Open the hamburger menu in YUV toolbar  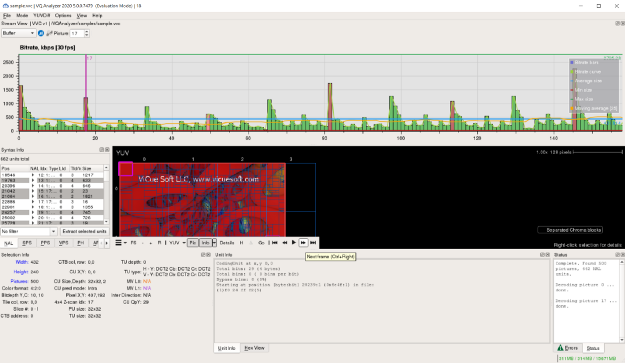coord(120,242)
